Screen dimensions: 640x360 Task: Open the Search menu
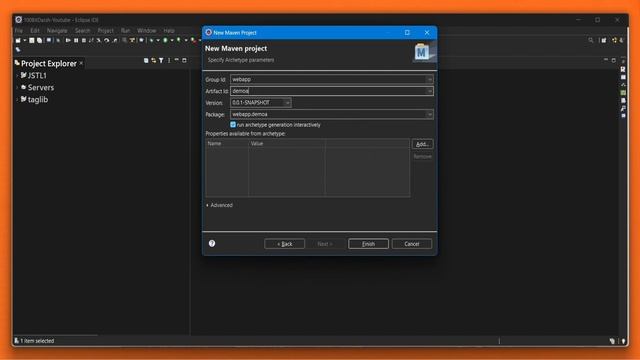click(x=82, y=31)
